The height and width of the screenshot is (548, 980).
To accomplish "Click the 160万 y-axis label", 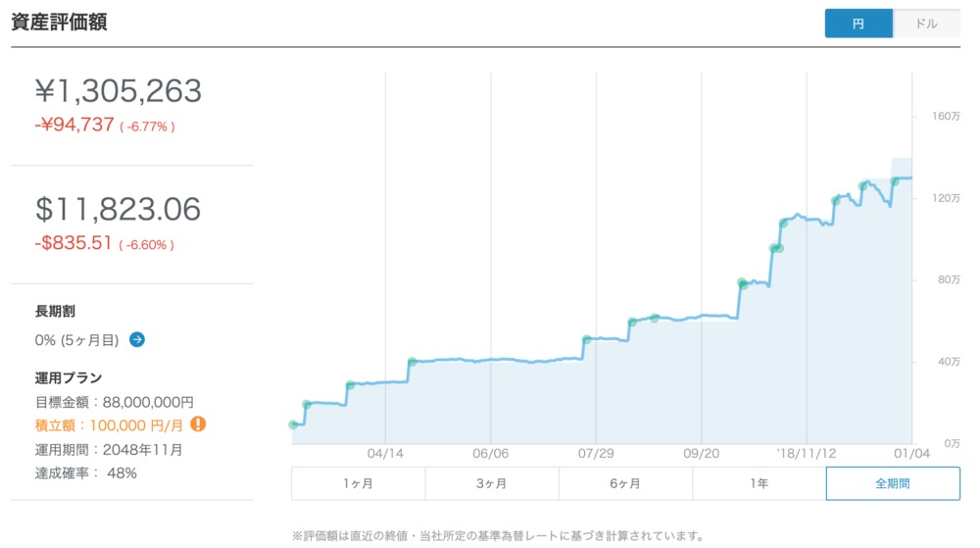I will pos(946,117).
